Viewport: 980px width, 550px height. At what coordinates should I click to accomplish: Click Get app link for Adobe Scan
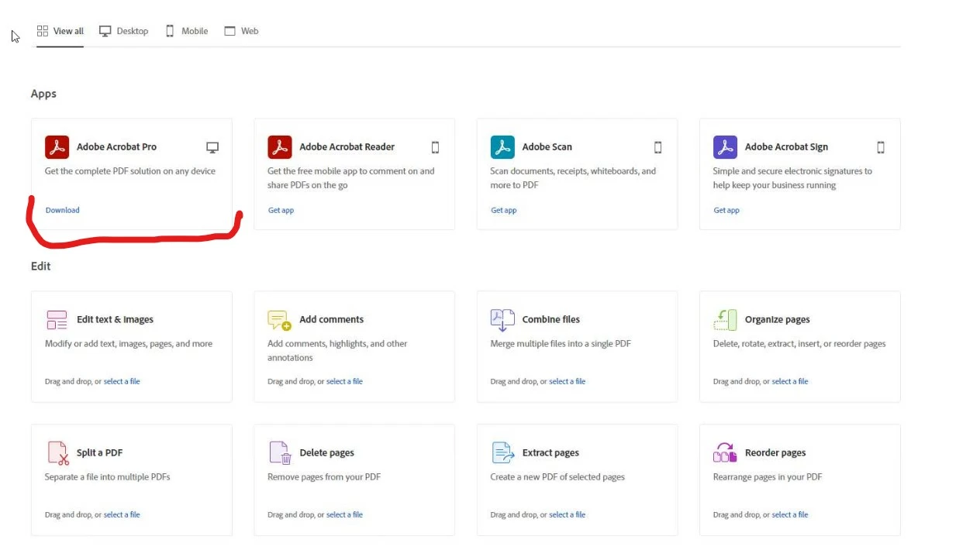pos(503,210)
